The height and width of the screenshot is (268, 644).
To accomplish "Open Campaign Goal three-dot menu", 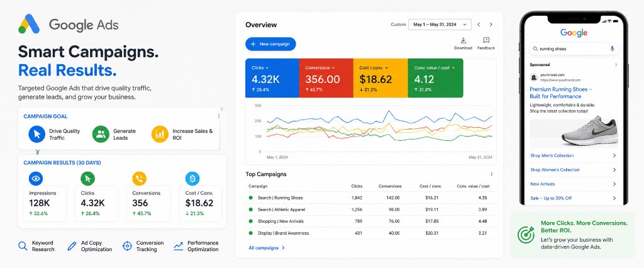I will point(218,116).
